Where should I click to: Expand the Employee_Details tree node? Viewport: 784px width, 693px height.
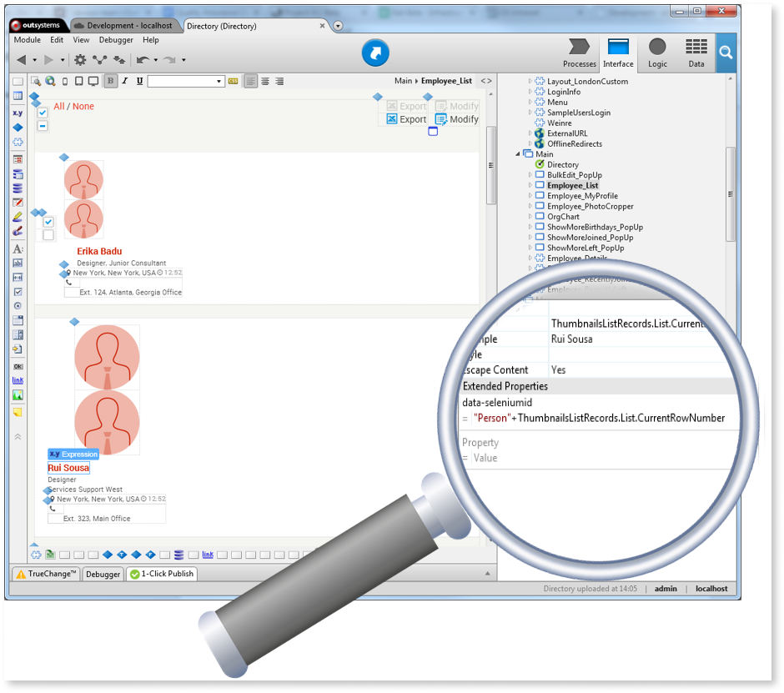531,258
